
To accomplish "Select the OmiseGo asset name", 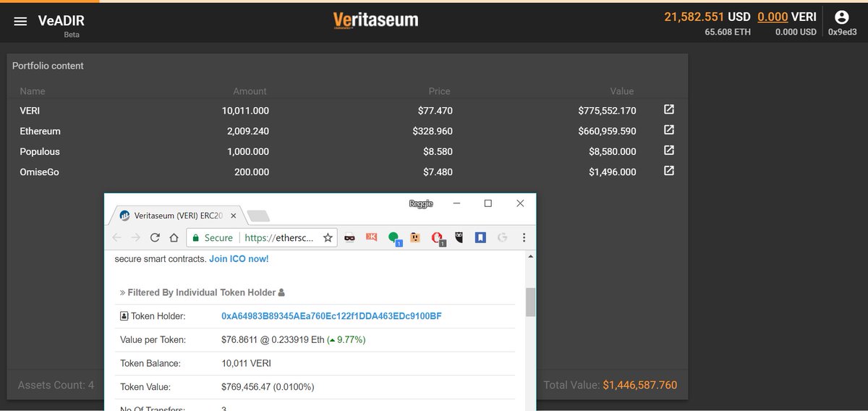I will click(x=40, y=171).
